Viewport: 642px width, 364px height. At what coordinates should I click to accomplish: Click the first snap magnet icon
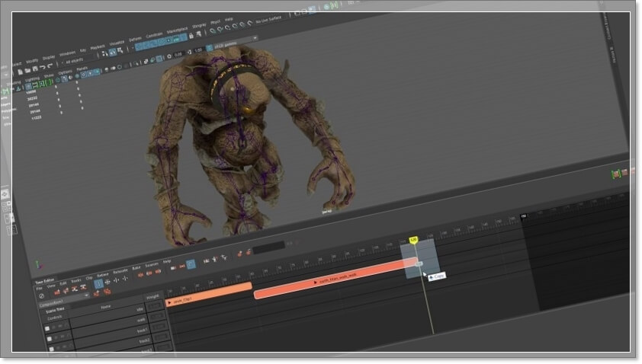point(213,31)
